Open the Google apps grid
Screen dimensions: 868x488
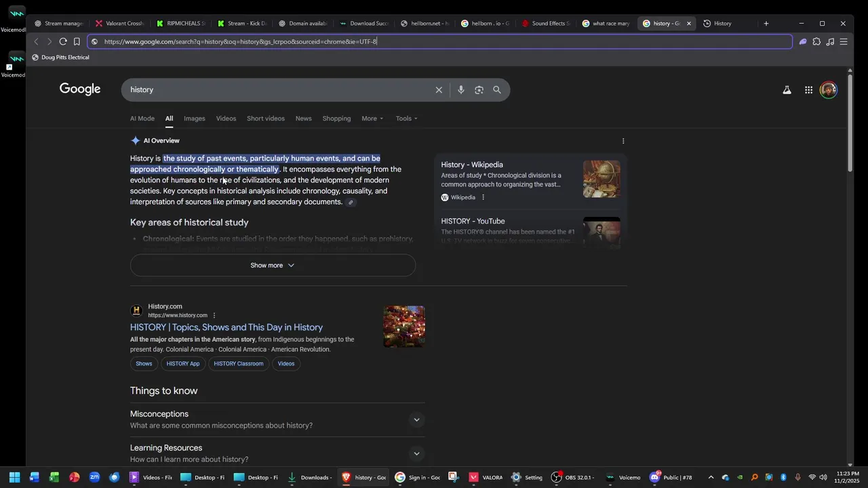point(808,89)
